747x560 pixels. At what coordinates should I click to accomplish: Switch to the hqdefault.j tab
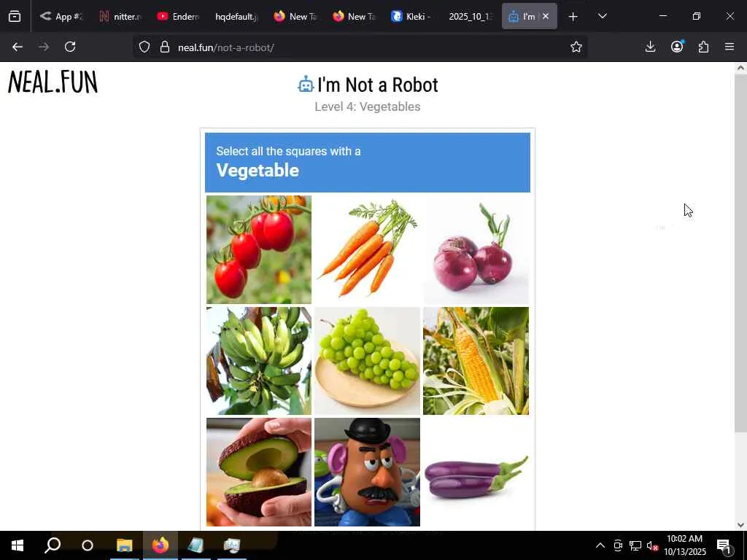coord(236,16)
